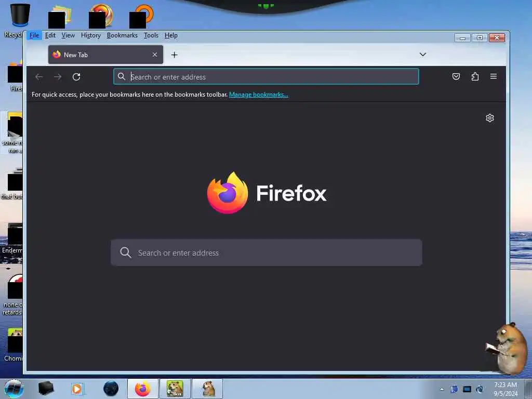532x399 pixels.
Task: Select the Chom desktop icon
Action: coord(13,345)
